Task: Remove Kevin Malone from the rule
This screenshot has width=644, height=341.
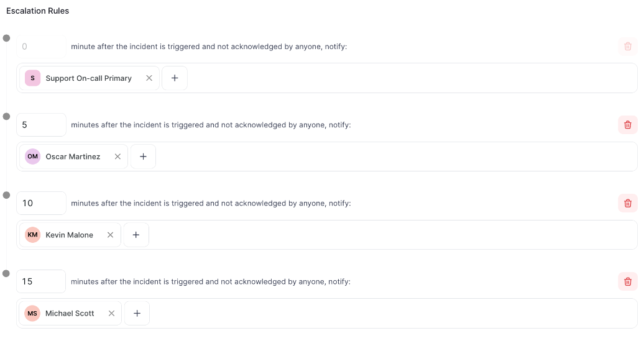Action: pyautogui.click(x=110, y=235)
